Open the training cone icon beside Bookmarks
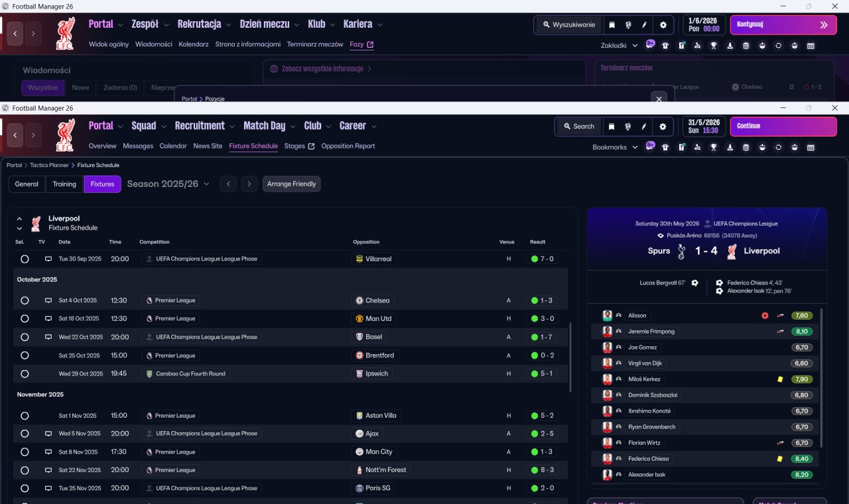 click(x=730, y=147)
